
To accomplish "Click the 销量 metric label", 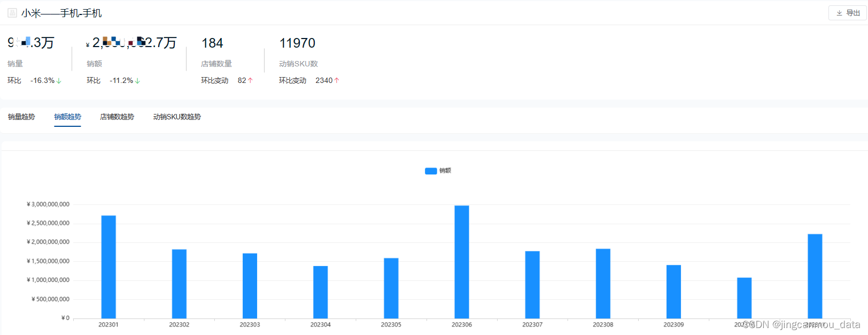I will click(15, 64).
